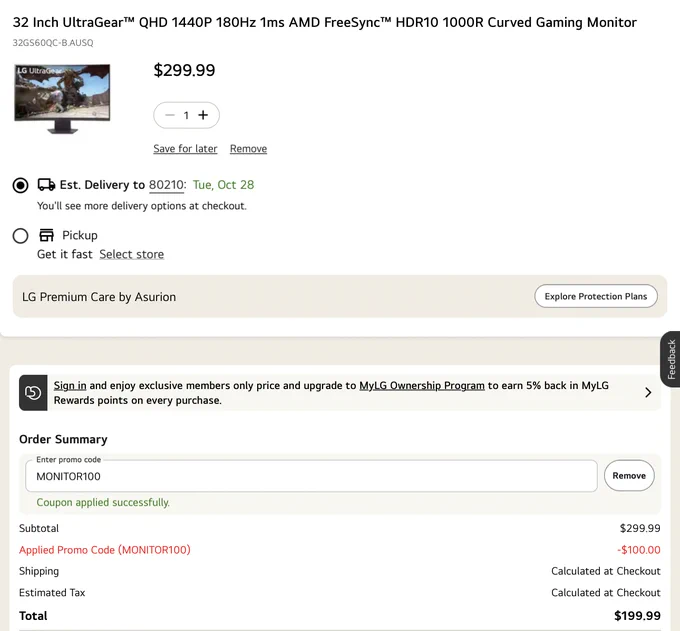Image resolution: width=680 pixels, height=631 pixels.
Task: Click the MyLG rewards icon
Action: click(33, 393)
